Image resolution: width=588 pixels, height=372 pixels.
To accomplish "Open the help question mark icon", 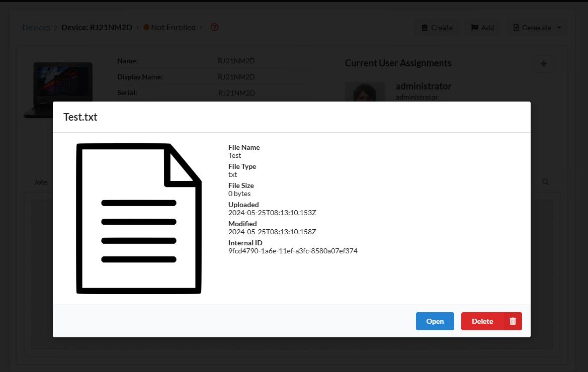I will [x=214, y=27].
